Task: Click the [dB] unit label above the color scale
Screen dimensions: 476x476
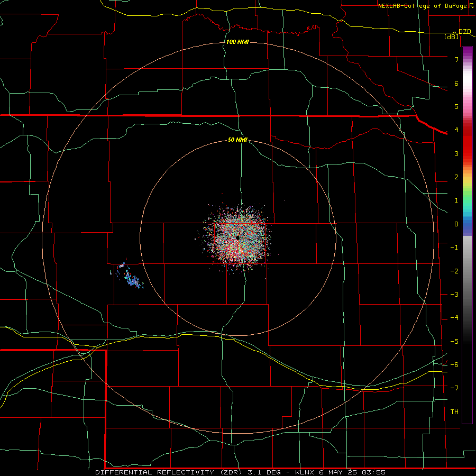Action: point(452,36)
